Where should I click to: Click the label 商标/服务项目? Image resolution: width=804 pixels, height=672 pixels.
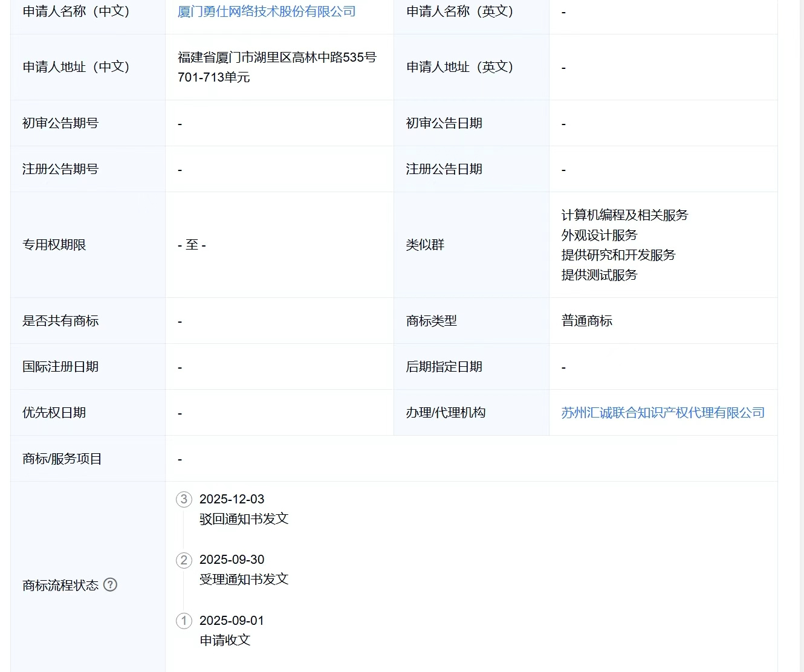pyautogui.click(x=62, y=459)
